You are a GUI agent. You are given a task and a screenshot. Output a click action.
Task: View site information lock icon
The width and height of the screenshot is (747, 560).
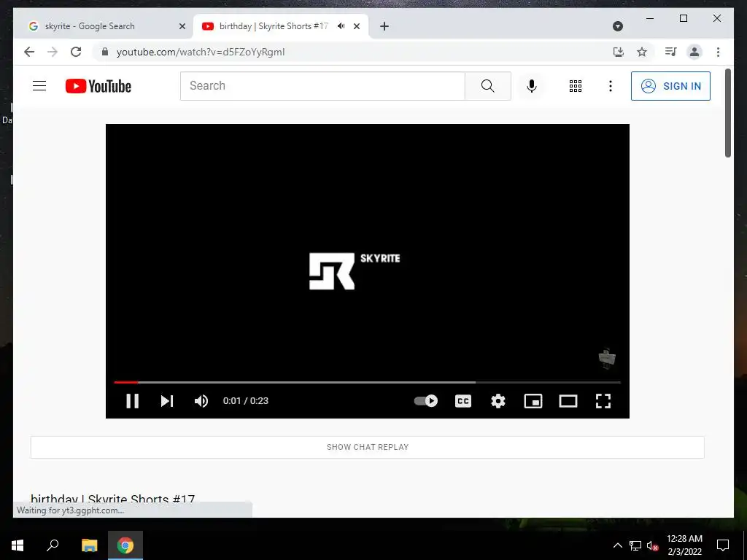pyautogui.click(x=105, y=52)
